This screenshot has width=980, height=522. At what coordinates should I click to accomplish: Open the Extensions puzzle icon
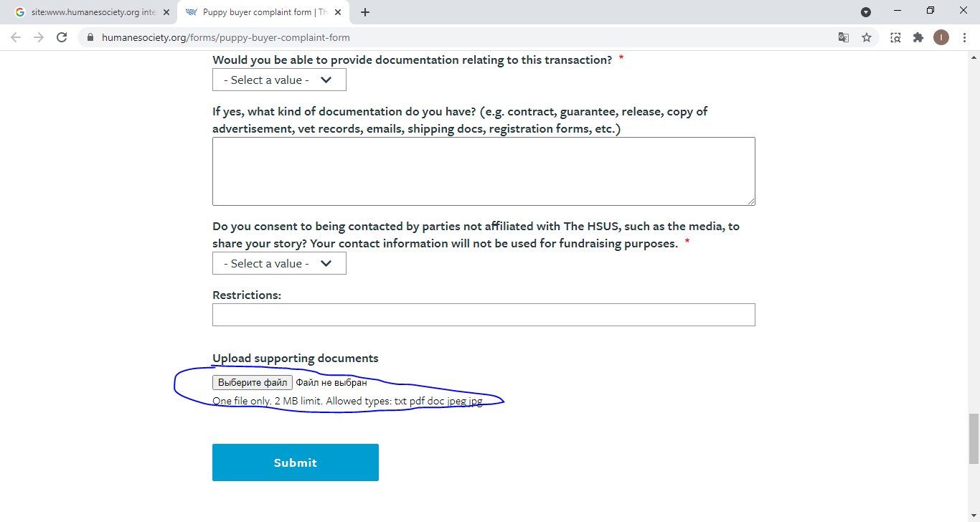tap(918, 37)
